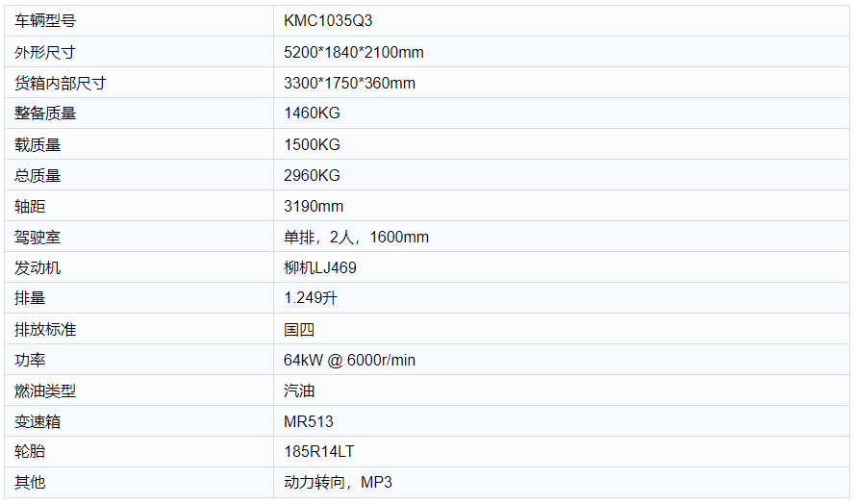
Task: Click the 发动机 label
Action: coord(38,267)
